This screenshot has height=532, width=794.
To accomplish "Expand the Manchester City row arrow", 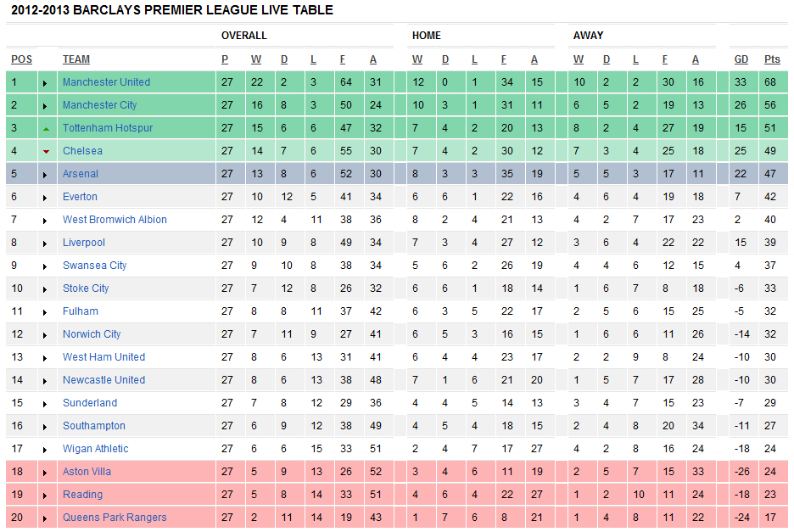I will [46, 105].
